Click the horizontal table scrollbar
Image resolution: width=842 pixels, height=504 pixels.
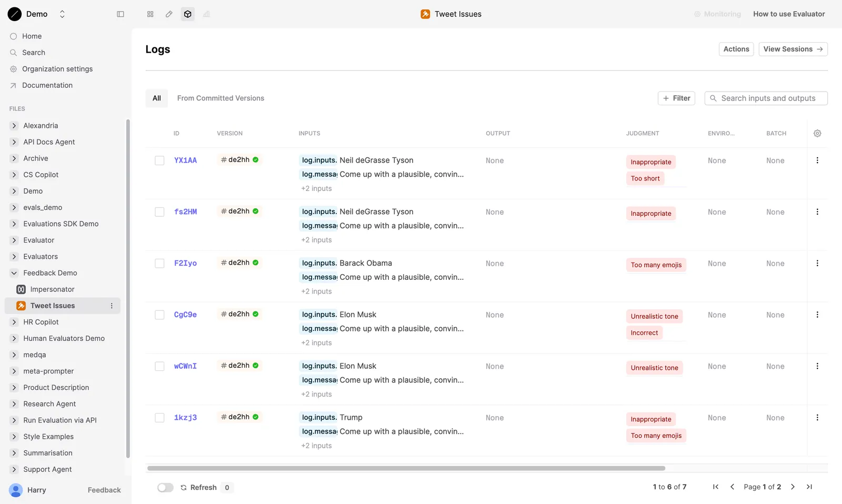(x=406, y=468)
